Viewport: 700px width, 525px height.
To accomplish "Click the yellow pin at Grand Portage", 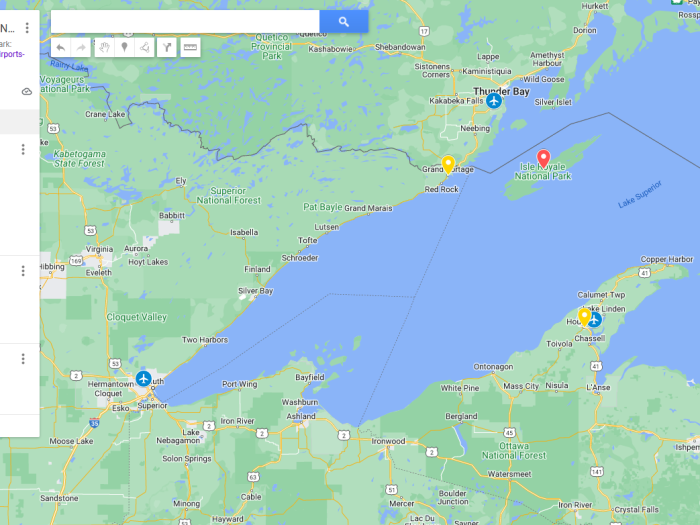I will pyautogui.click(x=448, y=164).
